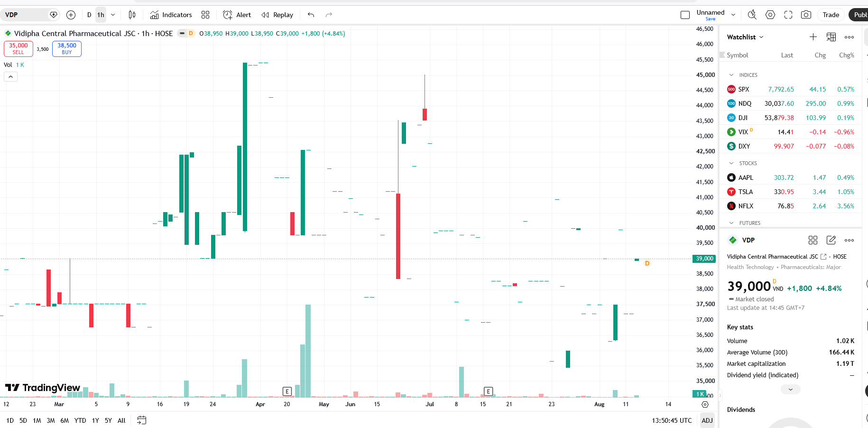Open the manage layouts dropdown arrow
This screenshot has width=868, height=428.
tap(733, 15)
